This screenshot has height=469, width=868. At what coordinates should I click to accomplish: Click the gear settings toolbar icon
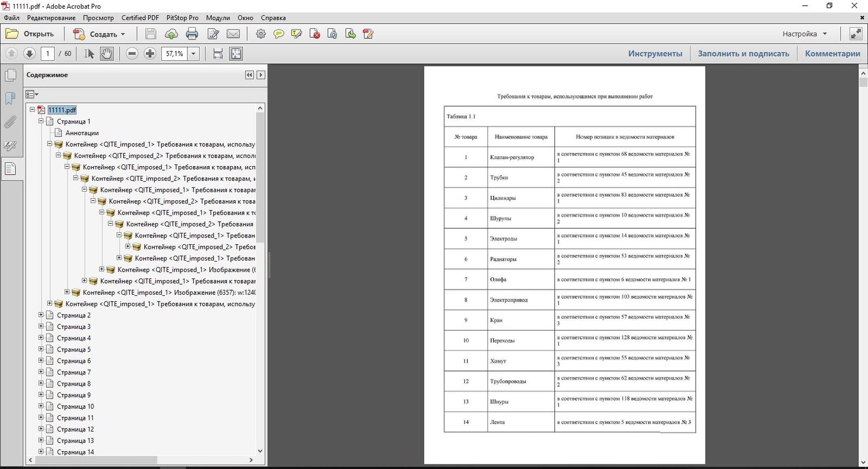click(261, 34)
